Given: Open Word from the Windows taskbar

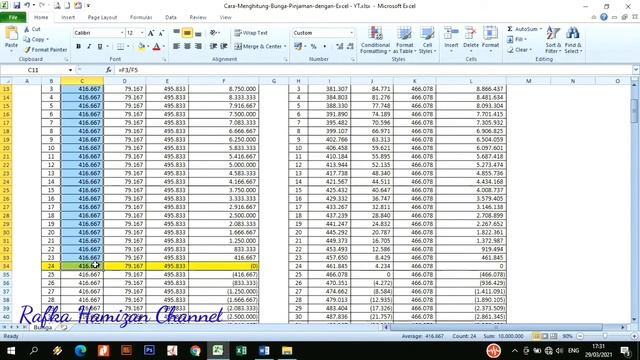Looking at the screenshot, I should (264, 350).
